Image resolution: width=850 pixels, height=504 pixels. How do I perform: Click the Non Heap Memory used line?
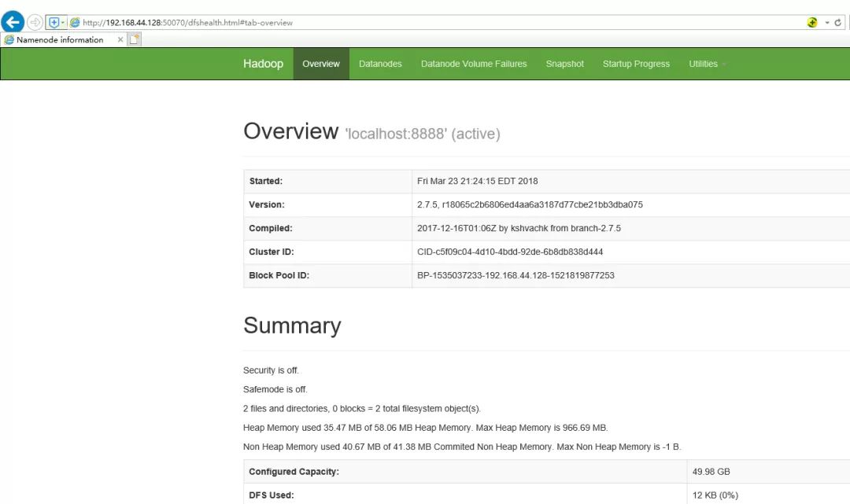(x=462, y=447)
